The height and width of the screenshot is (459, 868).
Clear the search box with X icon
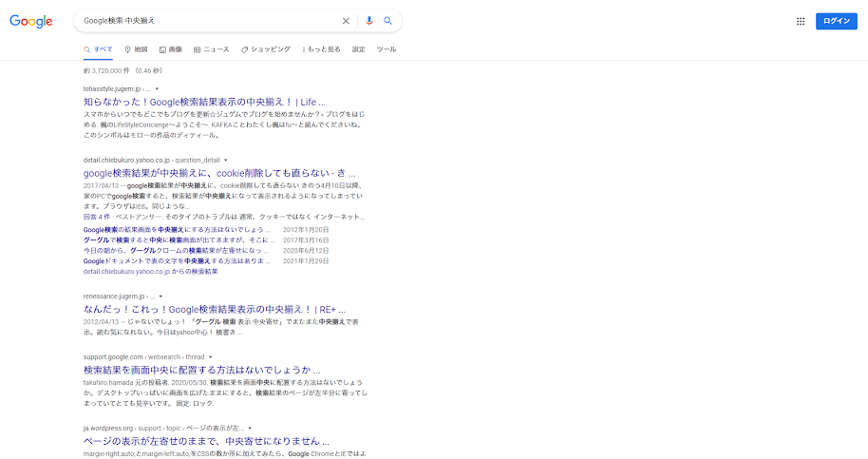click(x=346, y=21)
